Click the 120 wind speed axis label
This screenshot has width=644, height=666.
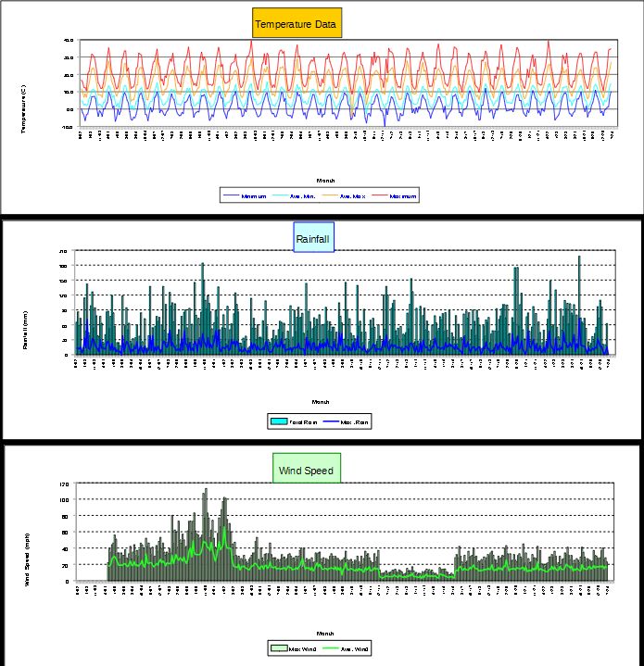[x=64, y=484]
